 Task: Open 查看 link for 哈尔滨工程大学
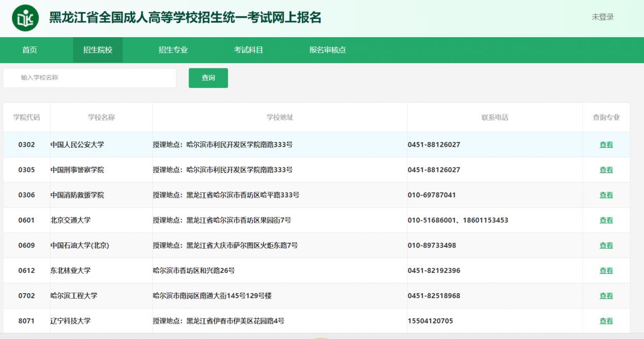pos(606,296)
